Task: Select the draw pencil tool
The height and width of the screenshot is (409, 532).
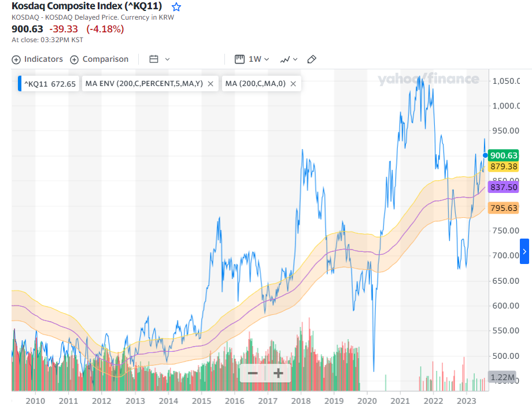Action: coord(312,60)
